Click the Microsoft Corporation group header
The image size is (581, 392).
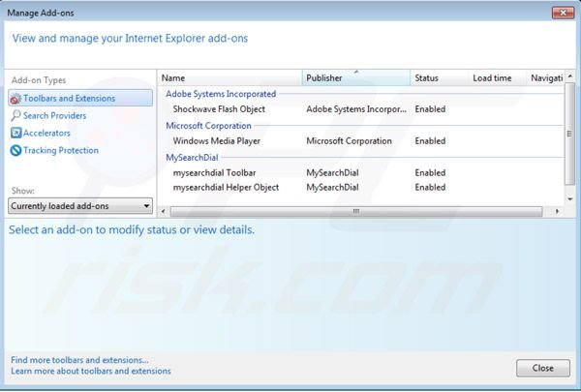[x=208, y=126]
